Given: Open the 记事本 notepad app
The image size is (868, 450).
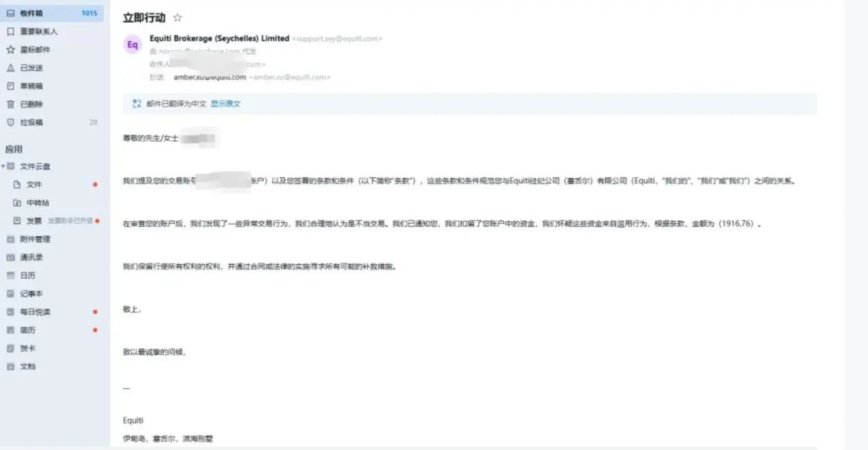Looking at the screenshot, I should [x=52, y=293].
